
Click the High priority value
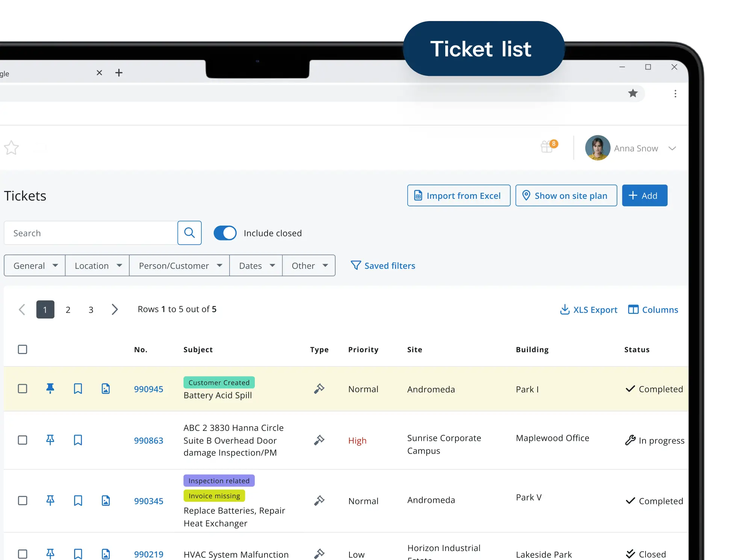pyautogui.click(x=357, y=440)
